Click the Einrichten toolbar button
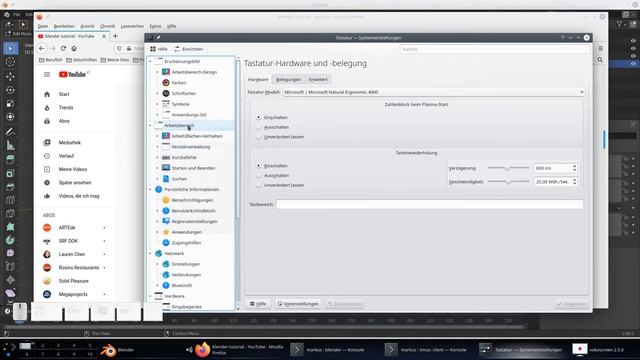The image size is (640, 360). [x=189, y=49]
